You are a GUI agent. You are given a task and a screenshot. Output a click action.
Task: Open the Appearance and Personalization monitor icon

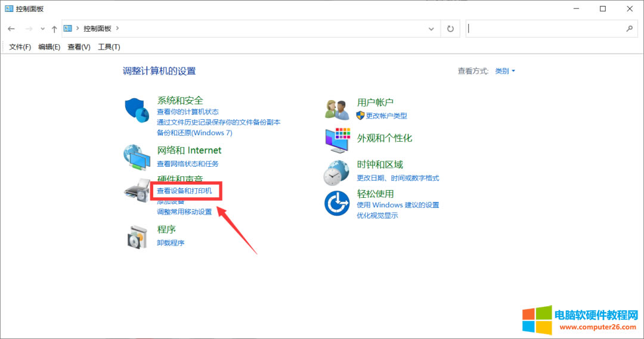(x=338, y=140)
